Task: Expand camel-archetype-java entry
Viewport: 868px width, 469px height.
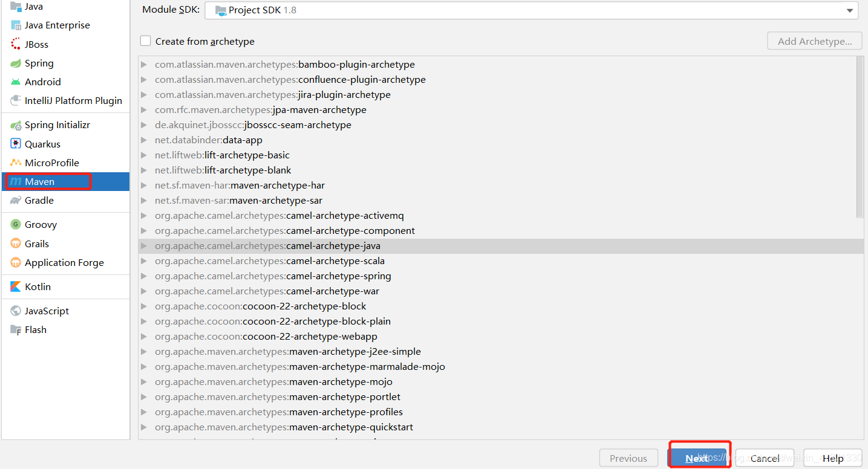Action: tap(144, 246)
